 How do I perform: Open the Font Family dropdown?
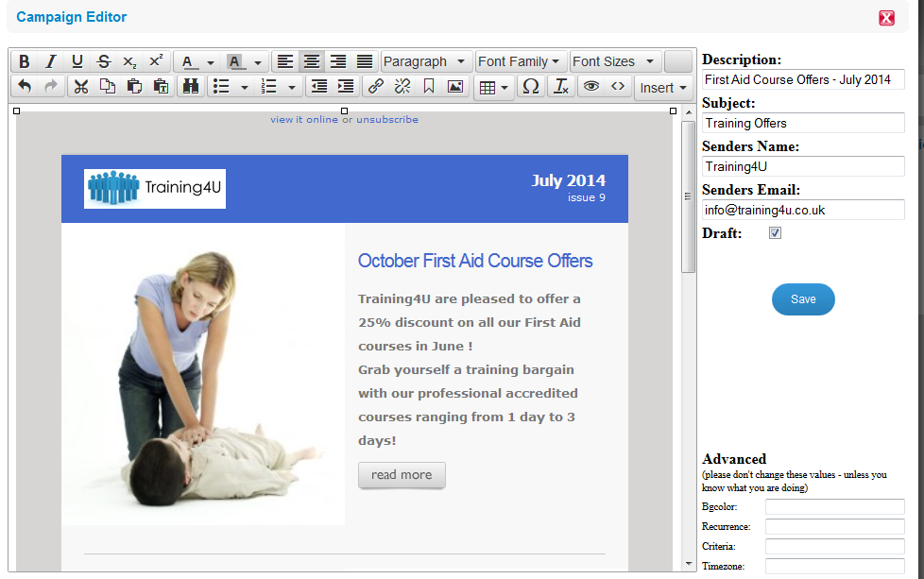pos(521,61)
